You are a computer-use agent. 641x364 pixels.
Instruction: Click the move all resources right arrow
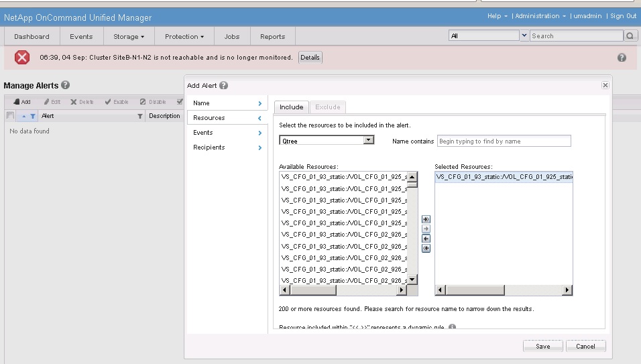click(x=426, y=219)
